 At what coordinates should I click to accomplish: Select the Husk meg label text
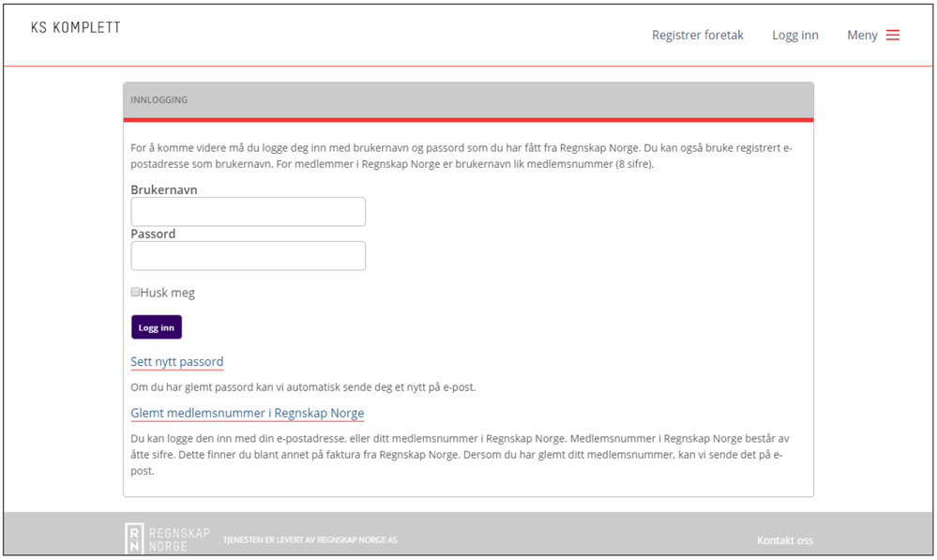(x=167, y=293)
